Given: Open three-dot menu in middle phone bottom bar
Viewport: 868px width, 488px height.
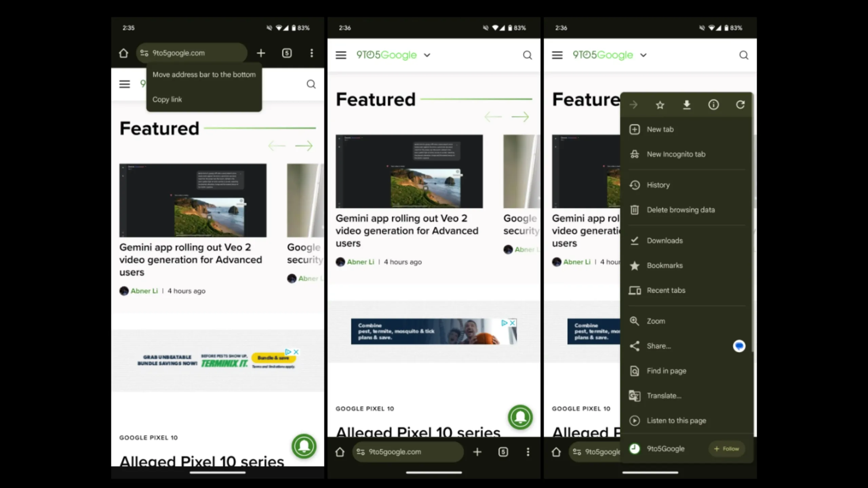Looking at the screenshot, I should coord(528,452).
